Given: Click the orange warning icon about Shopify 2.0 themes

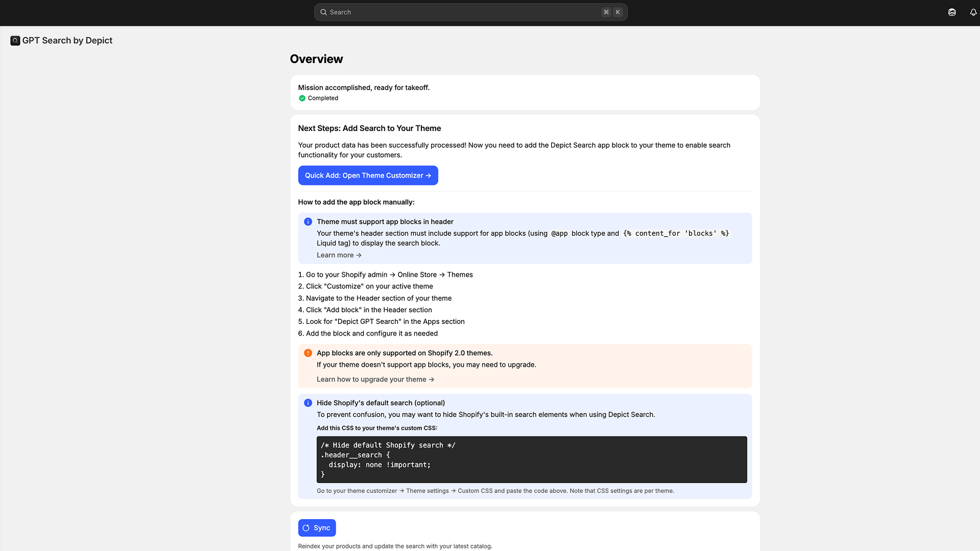Looking at the screenshot, I should tap(308, 353).
